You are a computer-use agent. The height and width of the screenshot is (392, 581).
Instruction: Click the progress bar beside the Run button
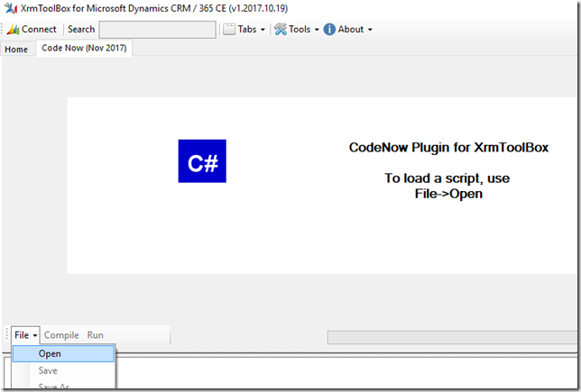pyautogui.click(x=453, y=338)
